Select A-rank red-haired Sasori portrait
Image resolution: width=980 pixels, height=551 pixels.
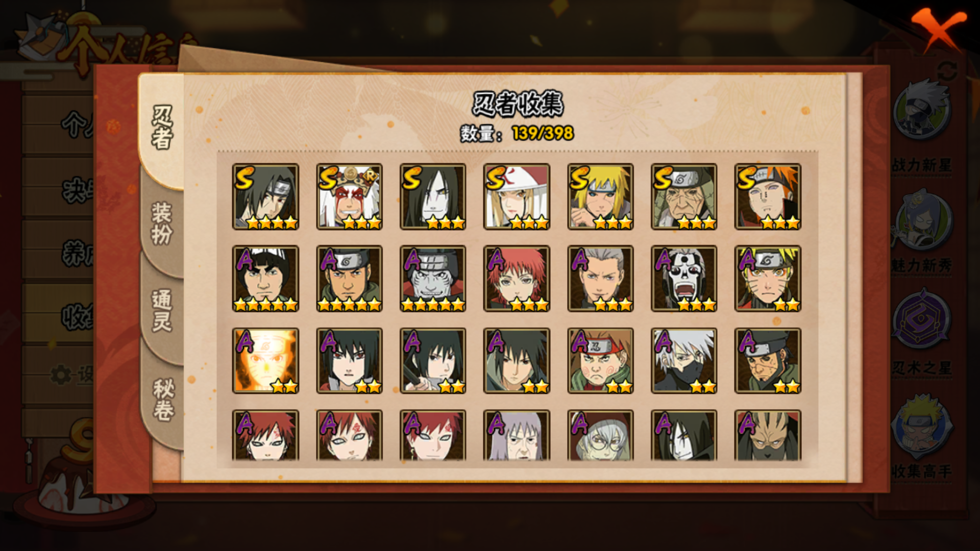(517, 279)
